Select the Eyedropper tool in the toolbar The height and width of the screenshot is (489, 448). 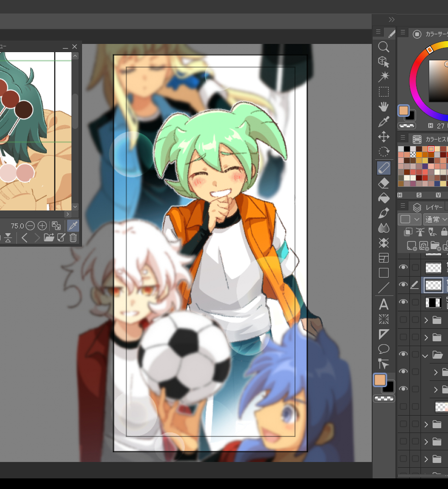pyautogui.click(x=383, y=122)
